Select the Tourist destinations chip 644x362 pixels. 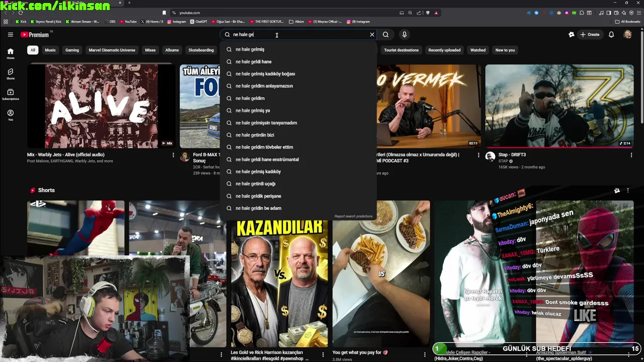[401, 50]
